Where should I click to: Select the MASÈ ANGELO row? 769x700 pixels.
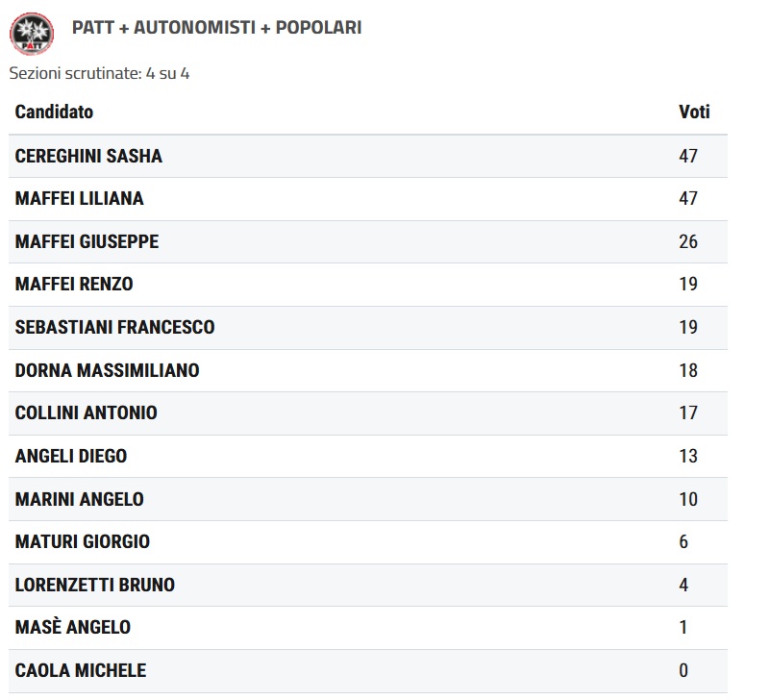(72, 627)
